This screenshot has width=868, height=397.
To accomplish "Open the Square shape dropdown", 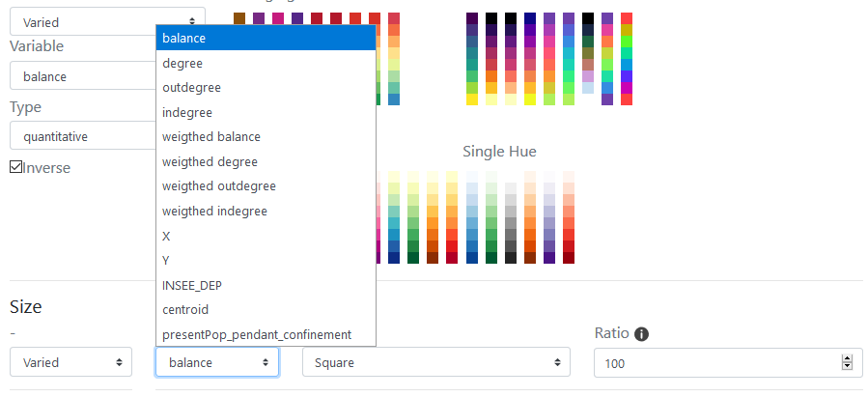I will click(436, 362).
